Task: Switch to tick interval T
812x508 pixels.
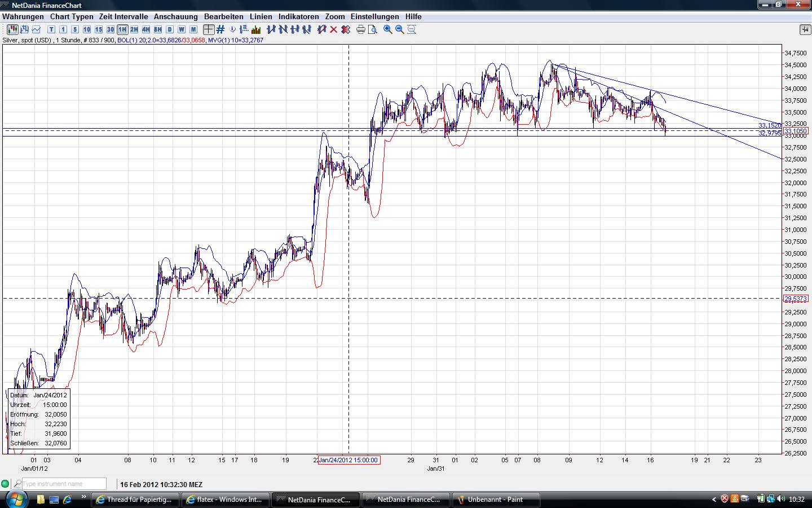Action: (51, 29)
